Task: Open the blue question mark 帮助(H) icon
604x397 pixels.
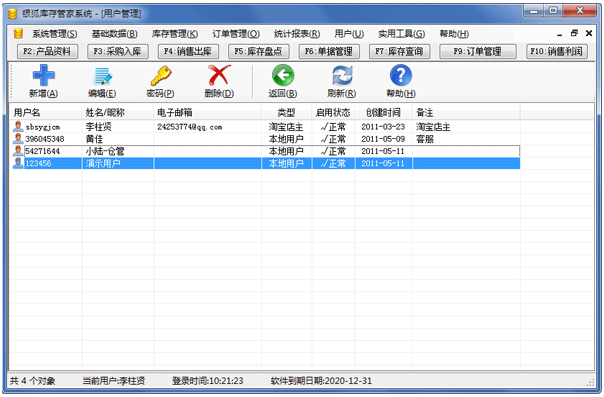Action: tap(401, 75)
